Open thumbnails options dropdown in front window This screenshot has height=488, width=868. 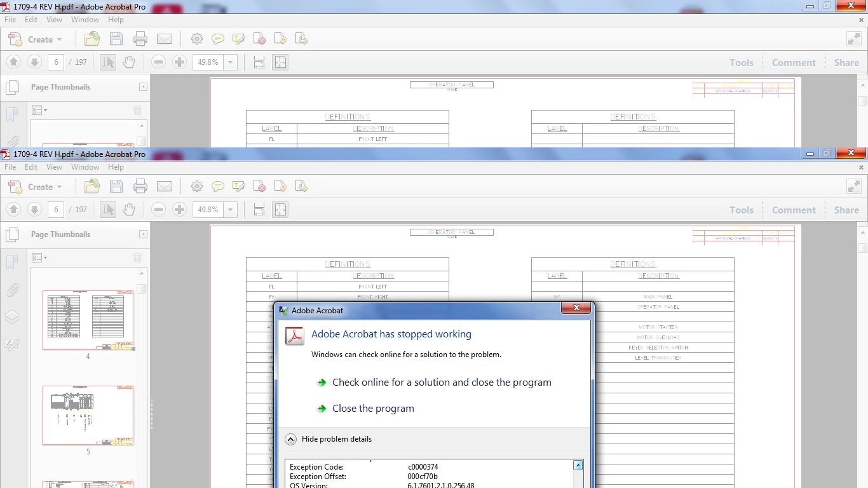39,257
